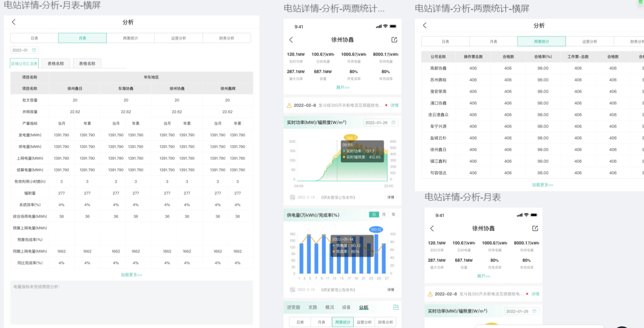Go back in the 分析-月表 phone frame

[x=432, y=229]
